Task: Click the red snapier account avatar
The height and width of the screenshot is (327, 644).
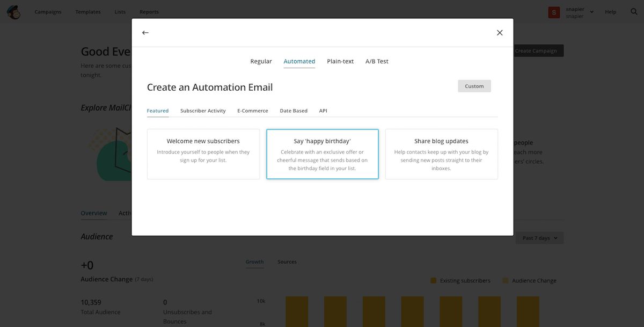Action: pos(554,12)
